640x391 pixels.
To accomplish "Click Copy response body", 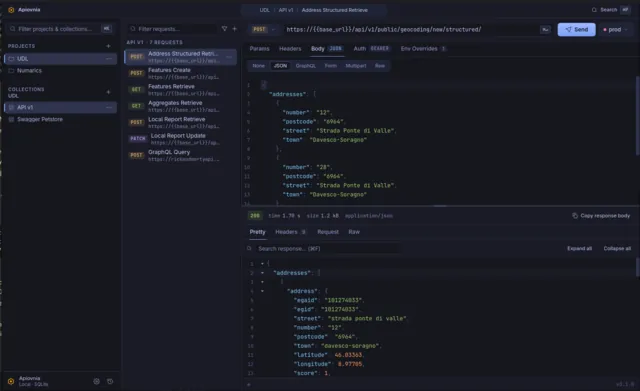I will click(601, 215).
